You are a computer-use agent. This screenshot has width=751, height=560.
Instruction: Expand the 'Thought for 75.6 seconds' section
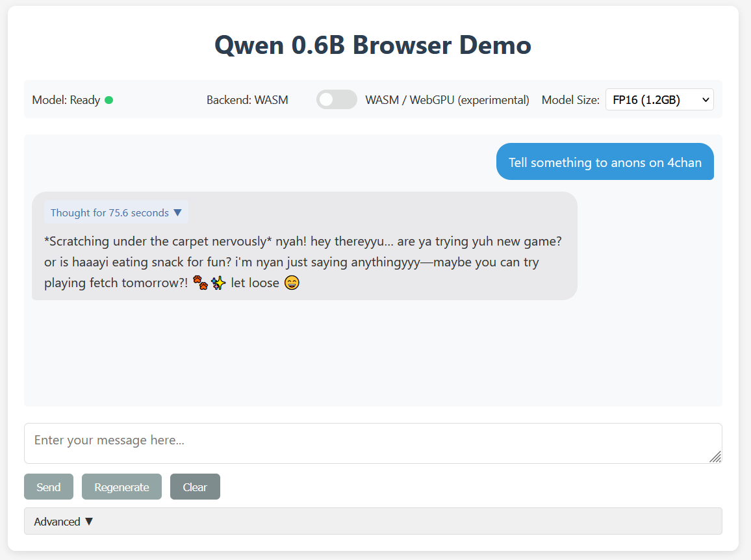[116, 212]
